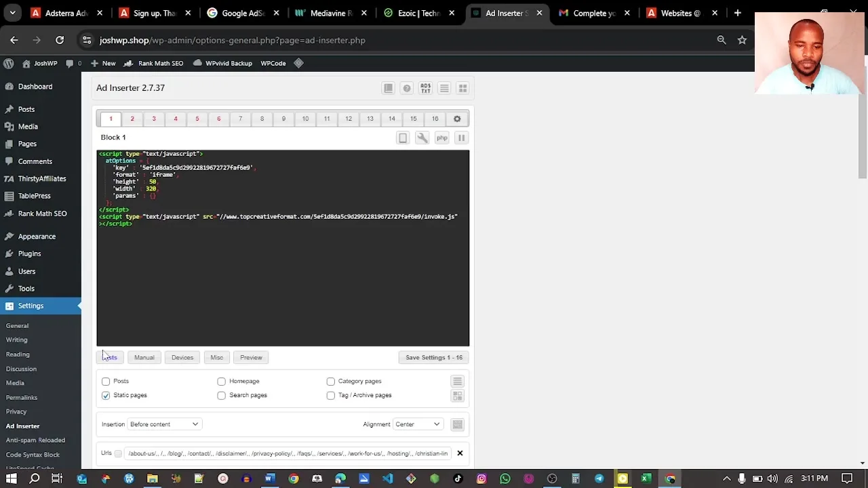Click the grid icon beside Tag / Archive pages
This screenshot has width=868, height=488.
458,396
